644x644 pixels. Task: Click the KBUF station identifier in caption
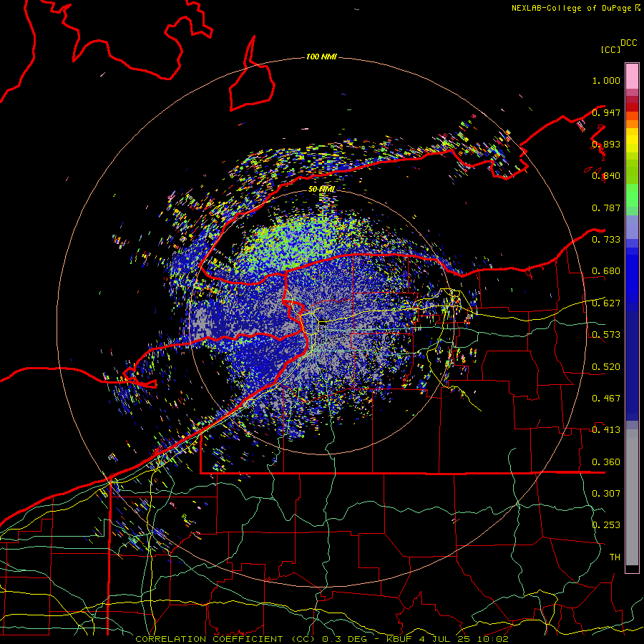click(399, 639)
